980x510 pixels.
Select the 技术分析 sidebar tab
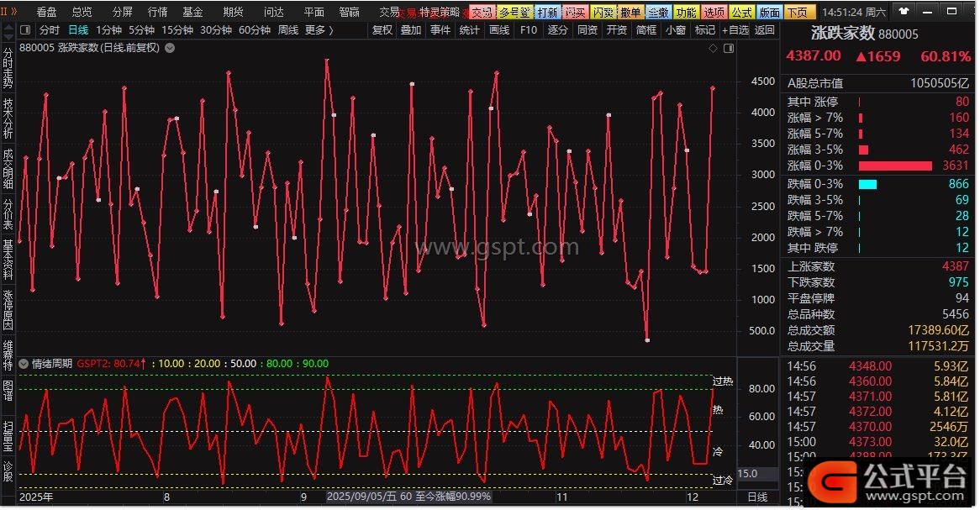tap(8, 118)
